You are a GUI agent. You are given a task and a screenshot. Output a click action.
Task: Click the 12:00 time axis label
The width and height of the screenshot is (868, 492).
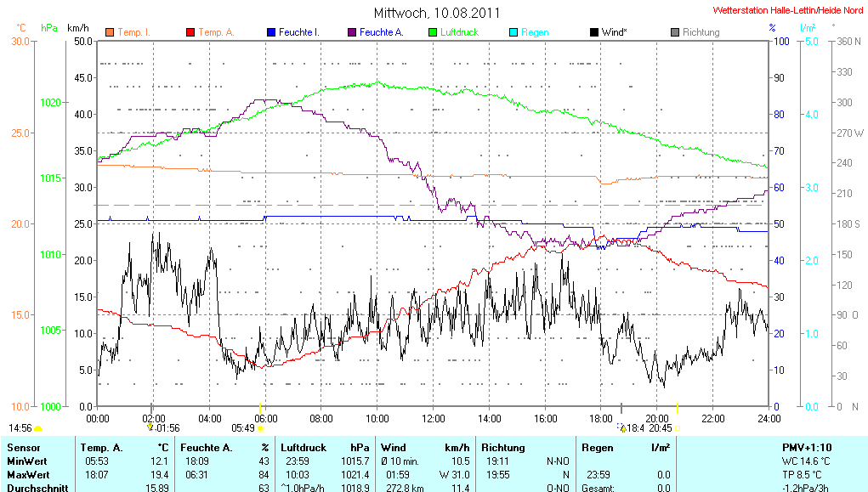click(434, 418)
